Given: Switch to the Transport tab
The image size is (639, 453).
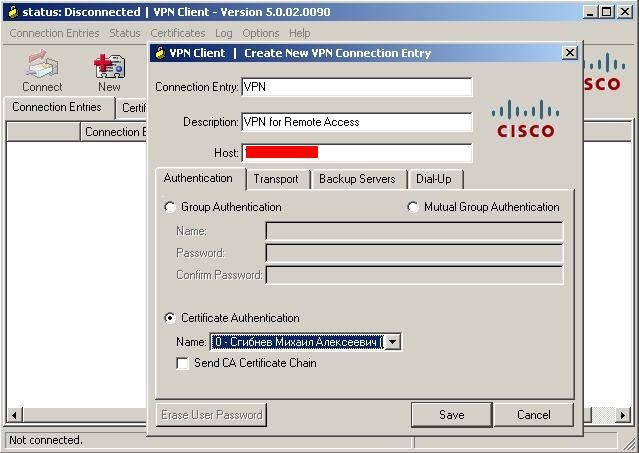Looking at the screenshot, I should 276,179.
